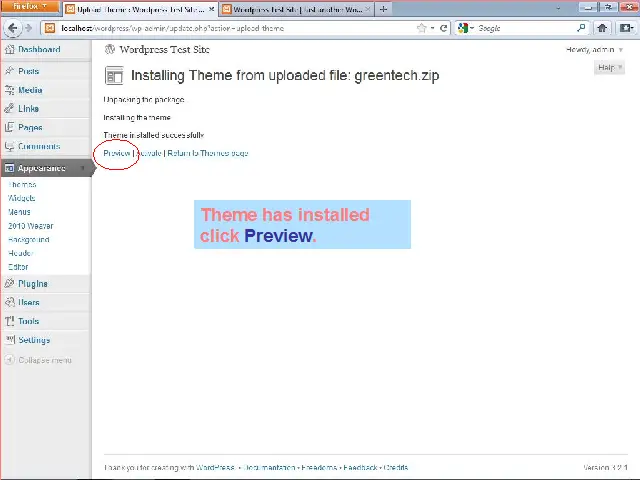Open Comments menu item
This screenshot has width=640, height=480.
pyautogui.click(x=39, y=146)
